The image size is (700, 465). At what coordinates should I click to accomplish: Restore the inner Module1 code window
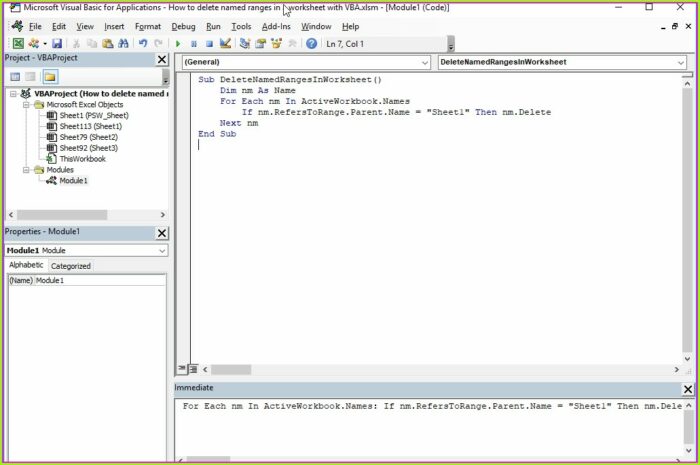click(x=675, y=27)
